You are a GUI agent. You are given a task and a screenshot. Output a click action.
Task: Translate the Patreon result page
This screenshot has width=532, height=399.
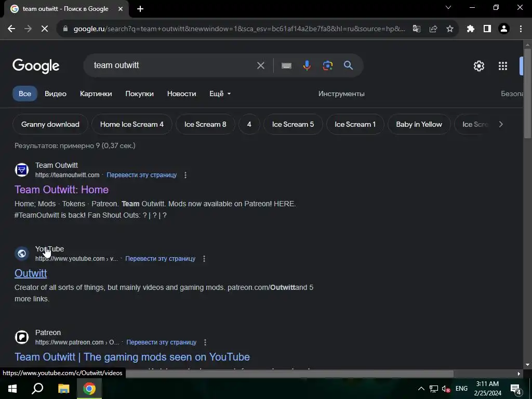coord(161,342)
